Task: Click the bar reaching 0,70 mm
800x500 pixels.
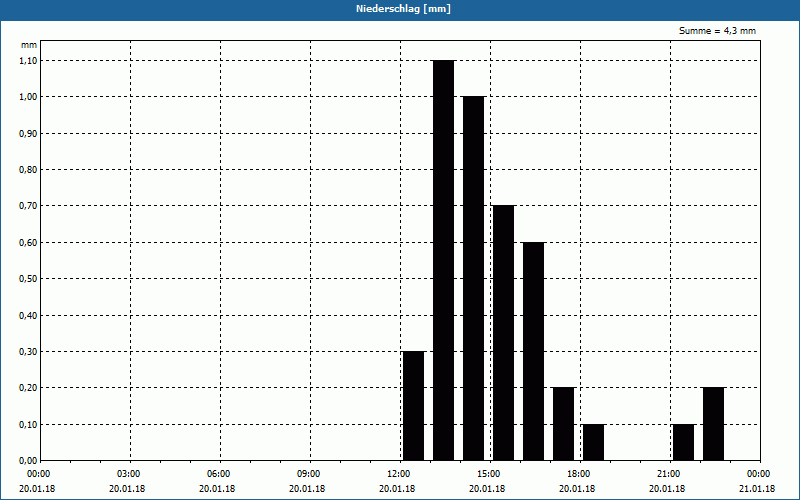Action: pyautogui.click(x=504, y=333)
